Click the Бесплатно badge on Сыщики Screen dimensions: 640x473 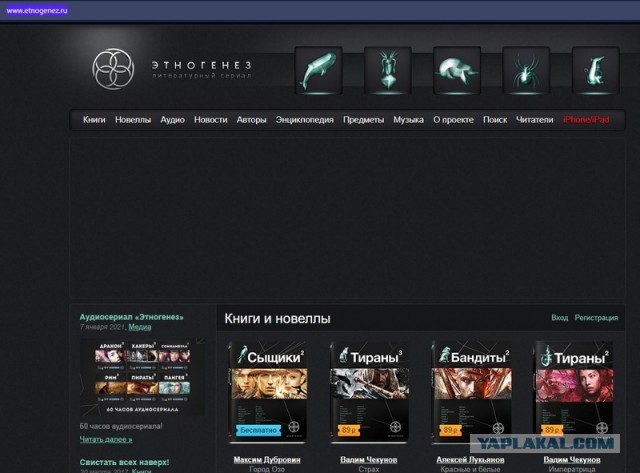pyautogui.click(x=258, y=430)
